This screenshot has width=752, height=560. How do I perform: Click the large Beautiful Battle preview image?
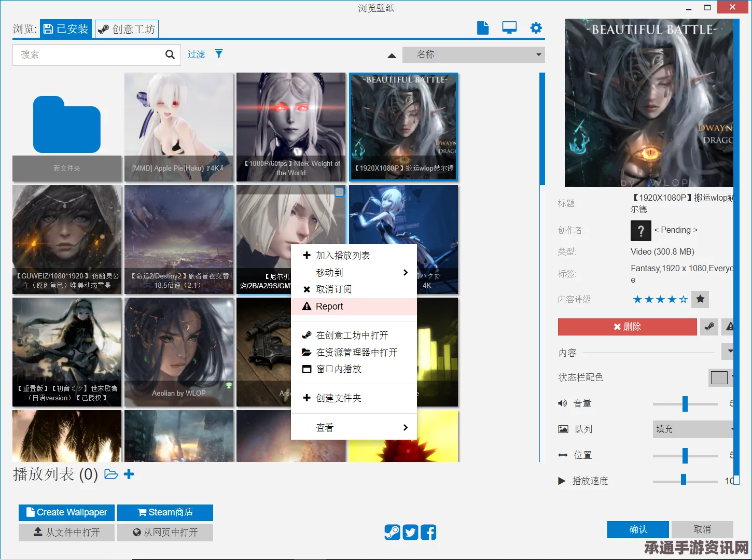coord(649,103)
